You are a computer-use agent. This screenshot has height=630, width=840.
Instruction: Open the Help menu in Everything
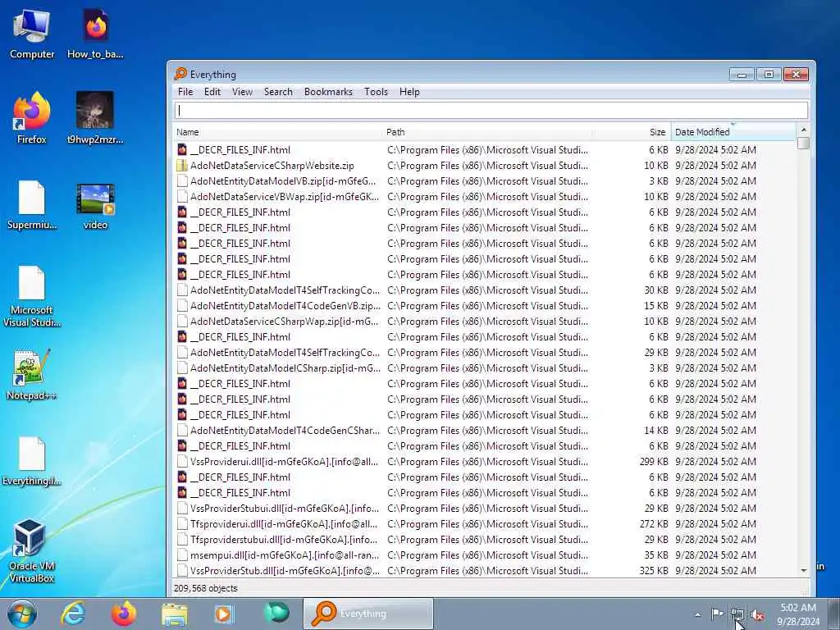click(x=409, y=92)
